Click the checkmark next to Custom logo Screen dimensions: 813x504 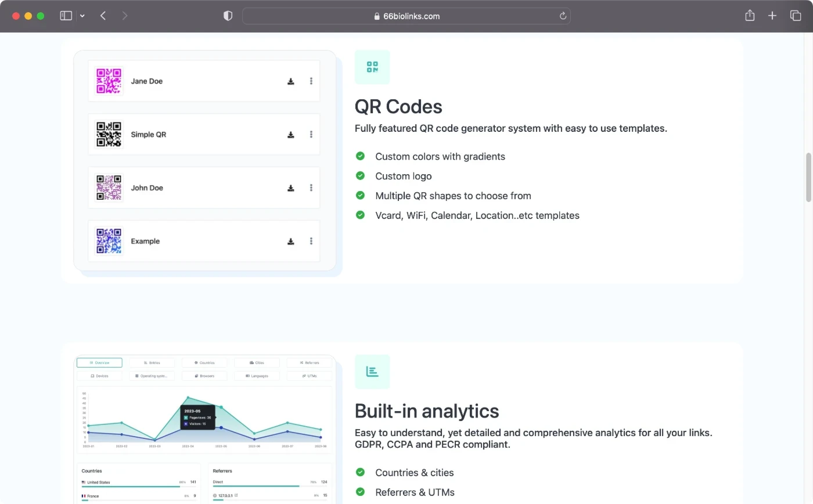[360, 176]
